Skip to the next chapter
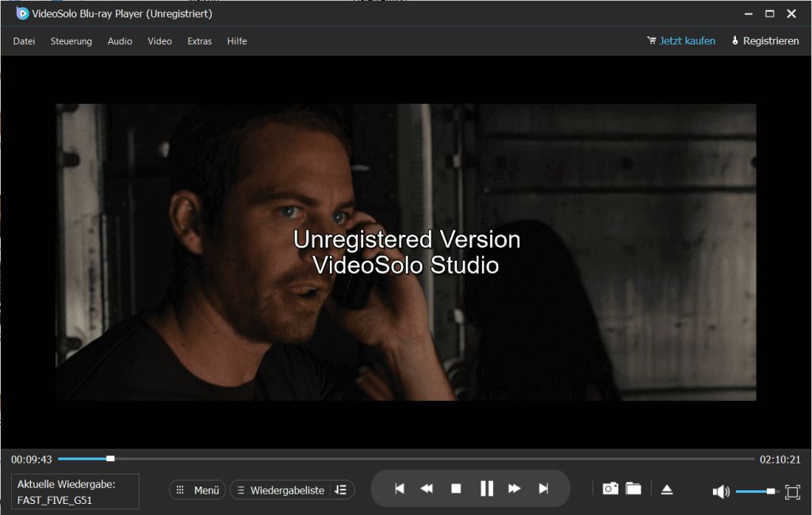The height and width of the screenshot is (515, 812). click(543, 489)
